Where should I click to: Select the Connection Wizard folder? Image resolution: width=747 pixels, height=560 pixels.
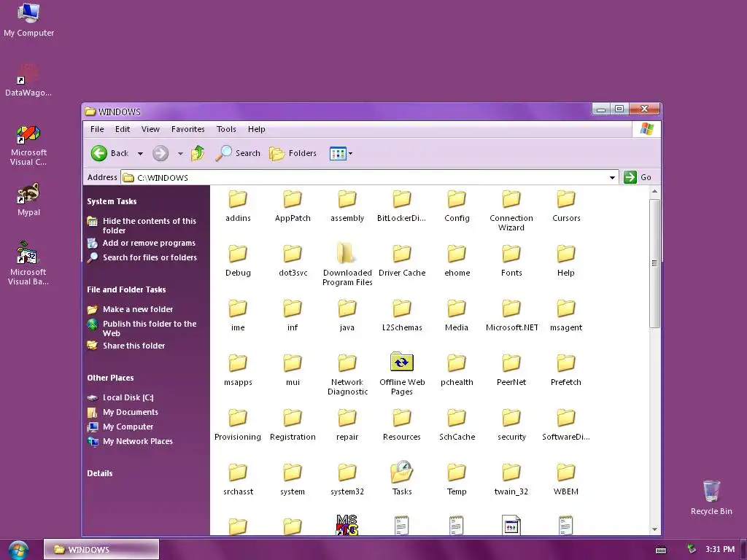pyautogui.click(x=511, y=211)
